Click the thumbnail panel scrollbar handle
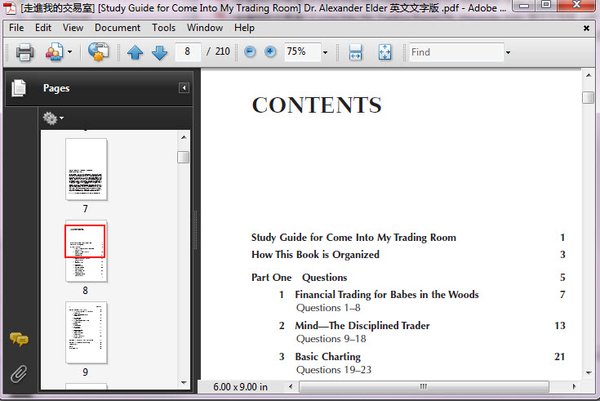Screen dimensions: 600x401 click(x=183, y=157)
